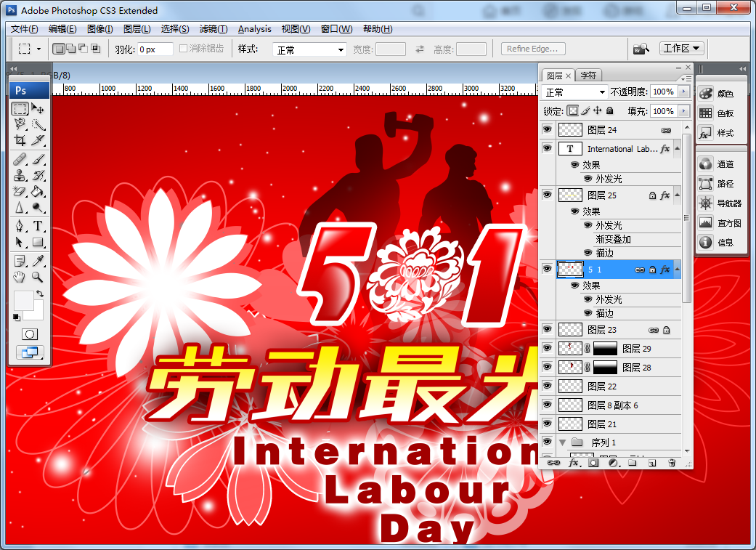The height and width of the screenshot is (550, 756).
Task: Select the Zoom magnifier tool
Action: (38, 277)
